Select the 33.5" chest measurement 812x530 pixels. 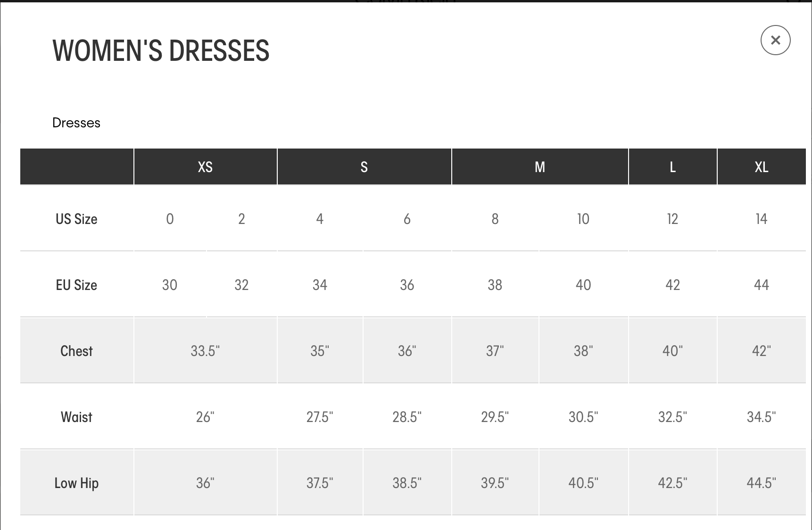point(205,351)
